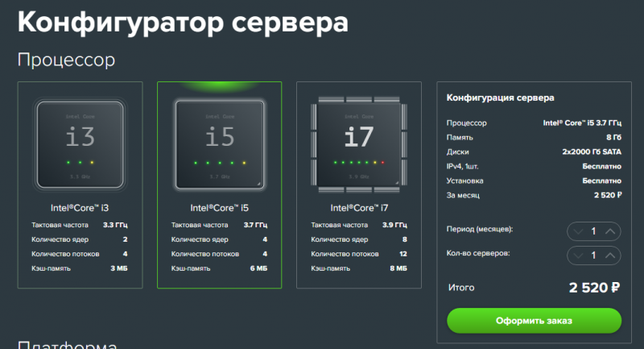
Task: Click the Диски label in summary
Action: pos(457,152)
